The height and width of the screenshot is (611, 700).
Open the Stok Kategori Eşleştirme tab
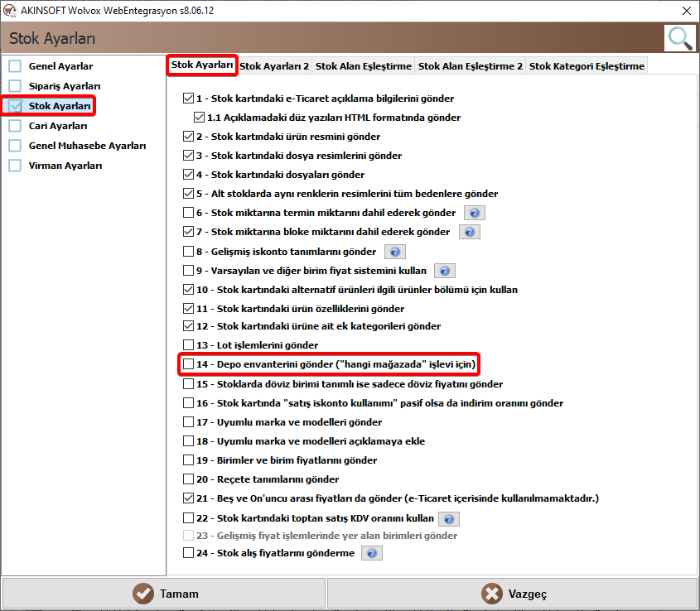[x=587, y=66]
